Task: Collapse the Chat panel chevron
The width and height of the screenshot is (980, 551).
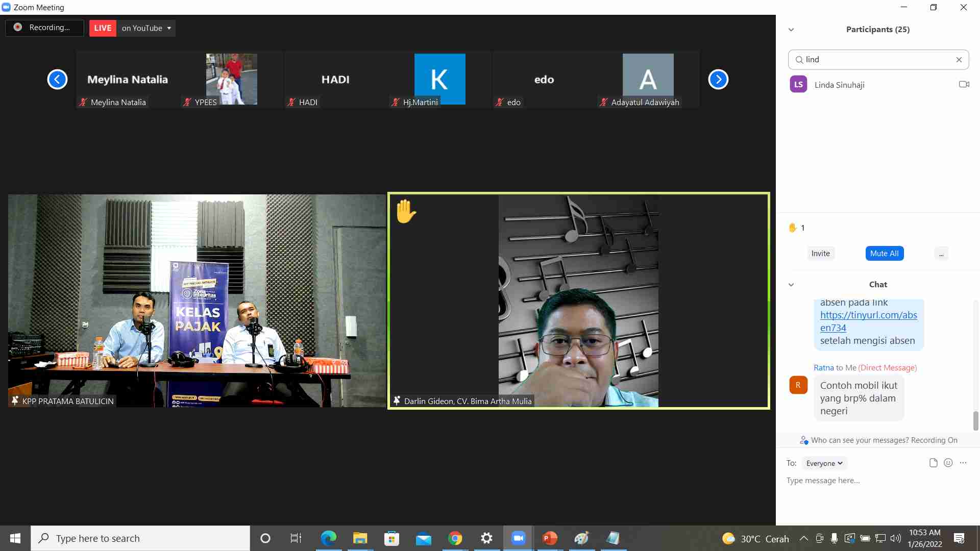Action: tap(791, 285)
